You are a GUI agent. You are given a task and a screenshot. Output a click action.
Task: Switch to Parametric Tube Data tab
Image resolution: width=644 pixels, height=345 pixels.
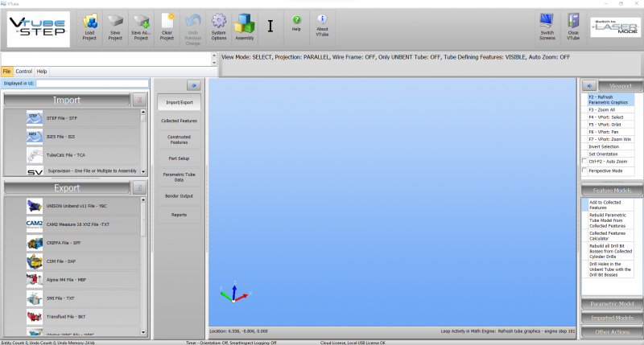(x=179, y=177)
